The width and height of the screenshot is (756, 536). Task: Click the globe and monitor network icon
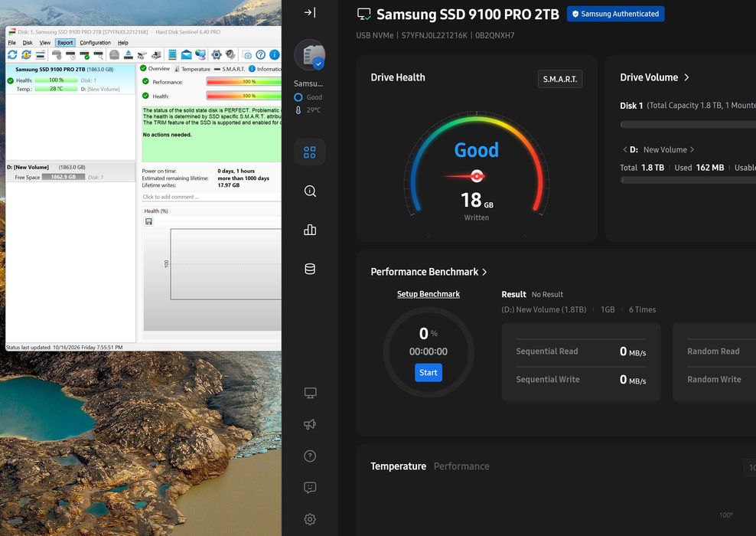coord(200,55)
